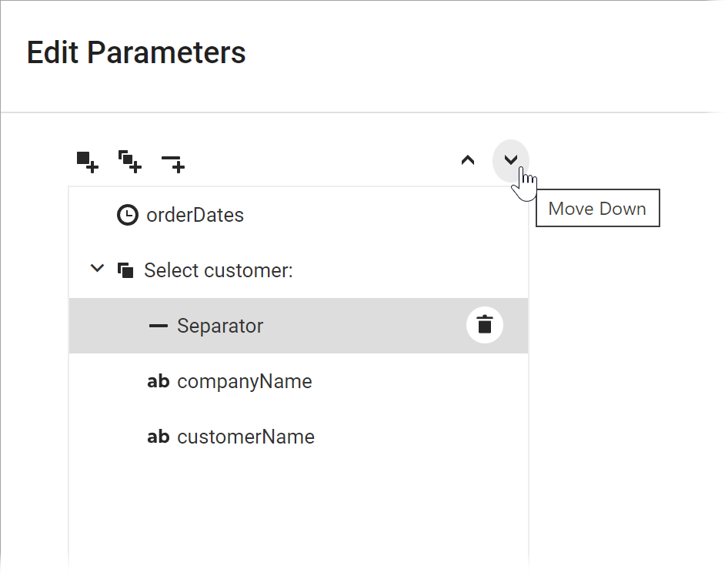The height and width of the screenshot is (576, 728).
Task: Select the 'Select customer:' group label
Action: click(x=219, y=270)
